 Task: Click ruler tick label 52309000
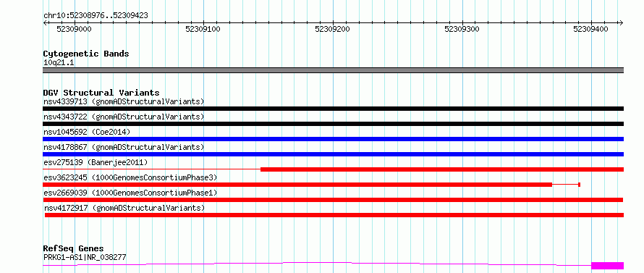(75, 29)
